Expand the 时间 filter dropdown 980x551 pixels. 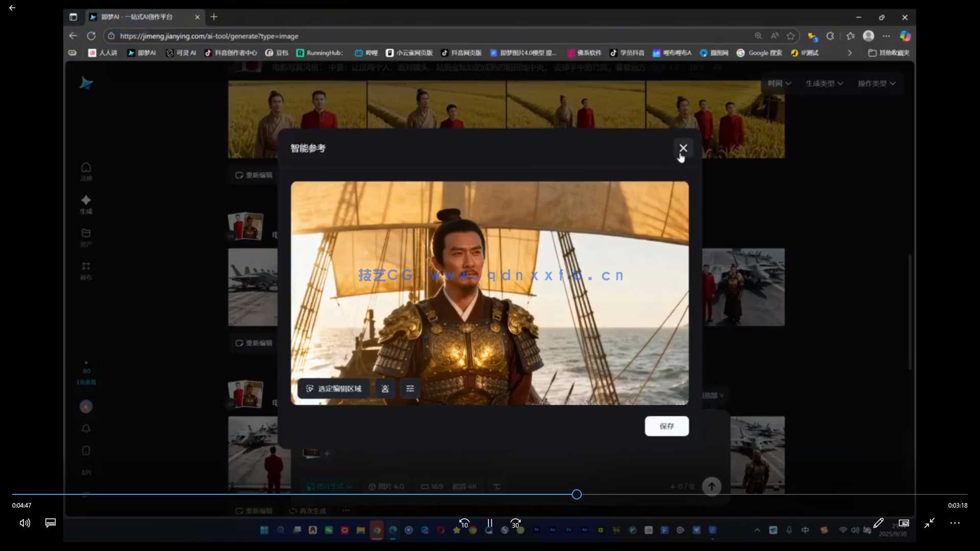tap(779, 83)
